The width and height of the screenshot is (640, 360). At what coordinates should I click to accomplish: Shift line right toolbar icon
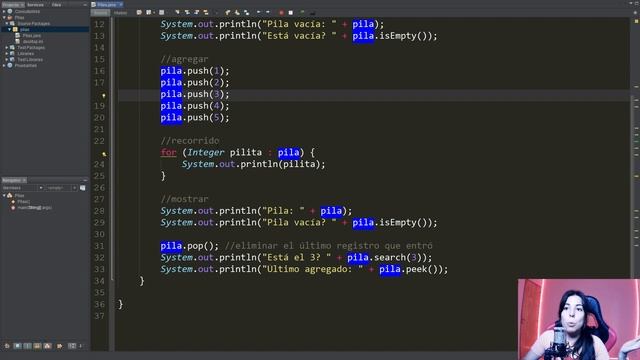pyautogui.click(x=268, y=12)
